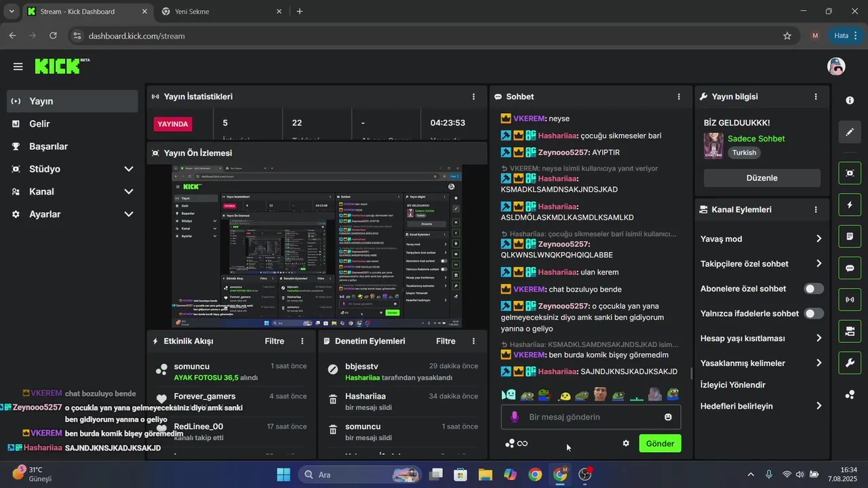Click the three-dots bubbles icon in right rail
Screen dimensions: 868x488
tap(850, 394)
